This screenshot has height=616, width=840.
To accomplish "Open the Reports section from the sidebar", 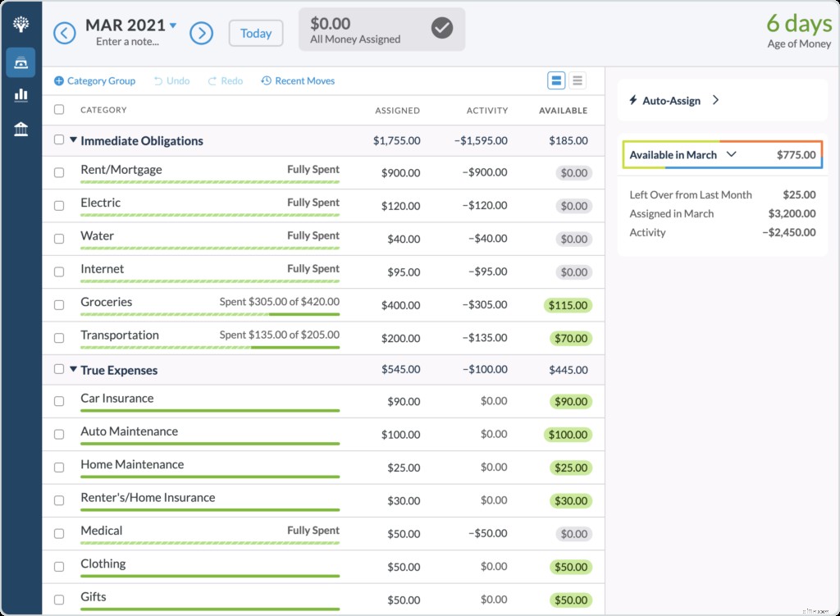I will (x=21, y=94).
